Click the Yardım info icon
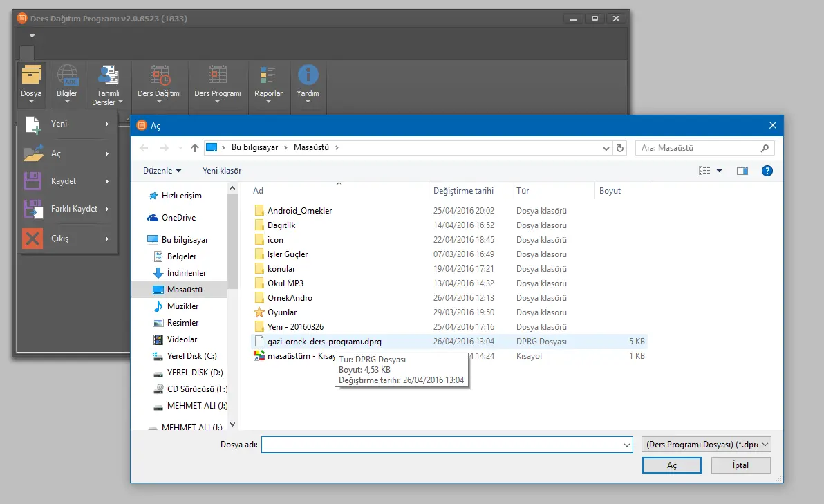Viewport: 824px width, 504px height. (308, 76)
